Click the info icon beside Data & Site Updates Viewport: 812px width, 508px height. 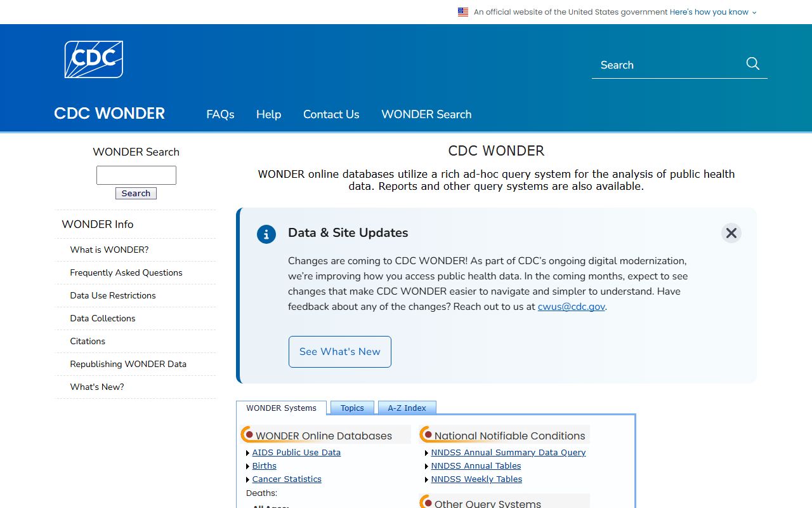(x=266, y=234)
